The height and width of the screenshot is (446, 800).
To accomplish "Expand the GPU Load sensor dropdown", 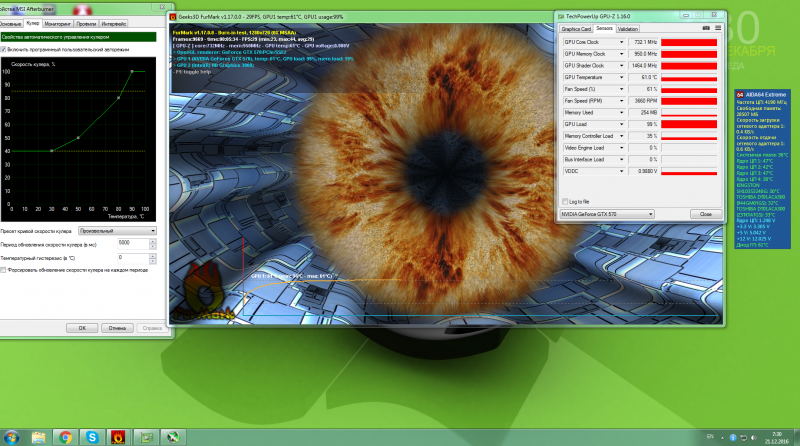I will (621, 125).
